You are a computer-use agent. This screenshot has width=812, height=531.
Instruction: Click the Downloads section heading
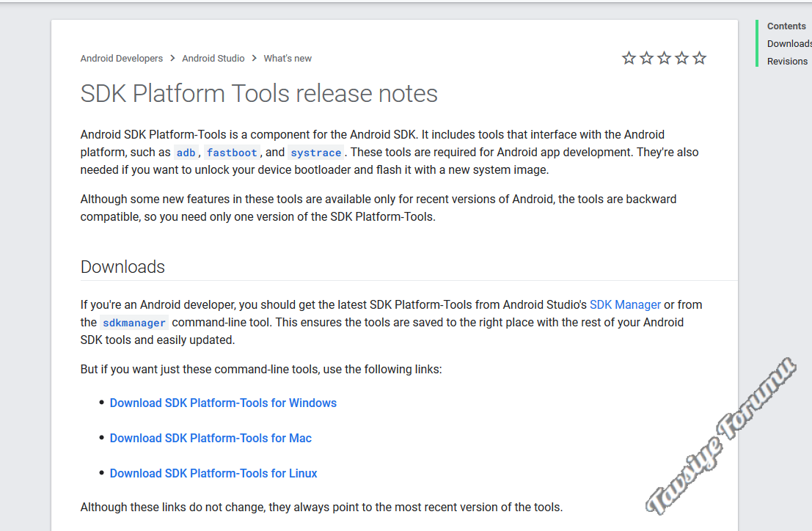[x=122, y=267]
